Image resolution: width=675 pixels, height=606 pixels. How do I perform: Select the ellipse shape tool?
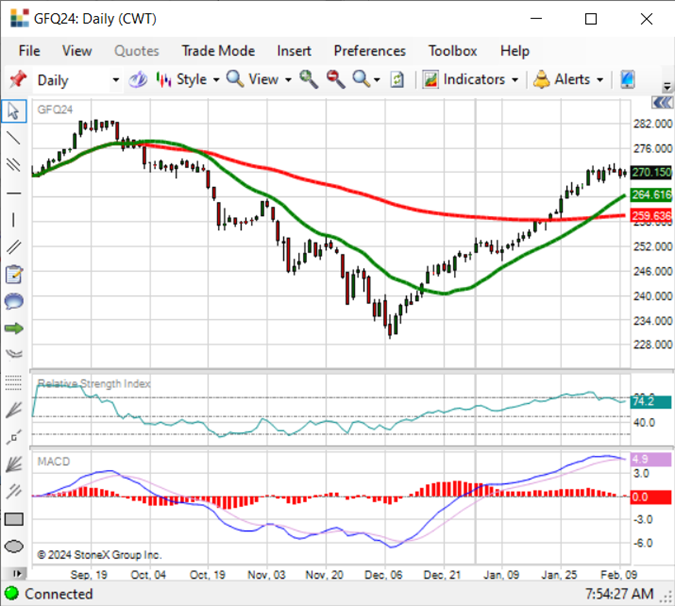(14, 547)
